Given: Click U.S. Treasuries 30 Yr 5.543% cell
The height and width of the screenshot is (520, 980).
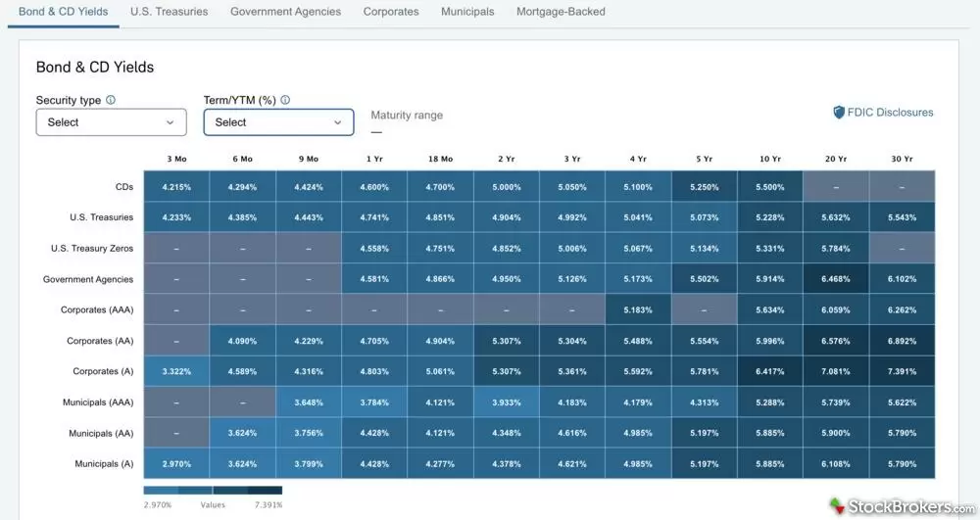Looking at the screenshot, I should [902, 217].
